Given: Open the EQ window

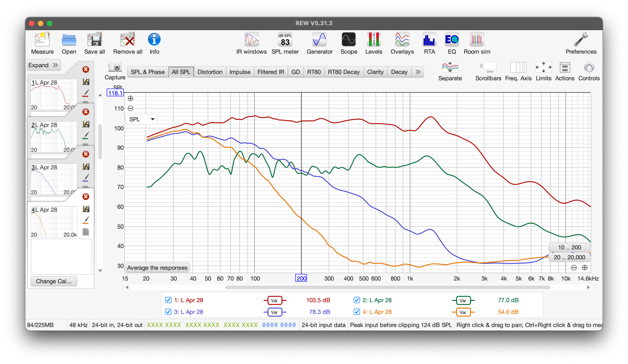Looking at the screenshot, I should [452, 43].
